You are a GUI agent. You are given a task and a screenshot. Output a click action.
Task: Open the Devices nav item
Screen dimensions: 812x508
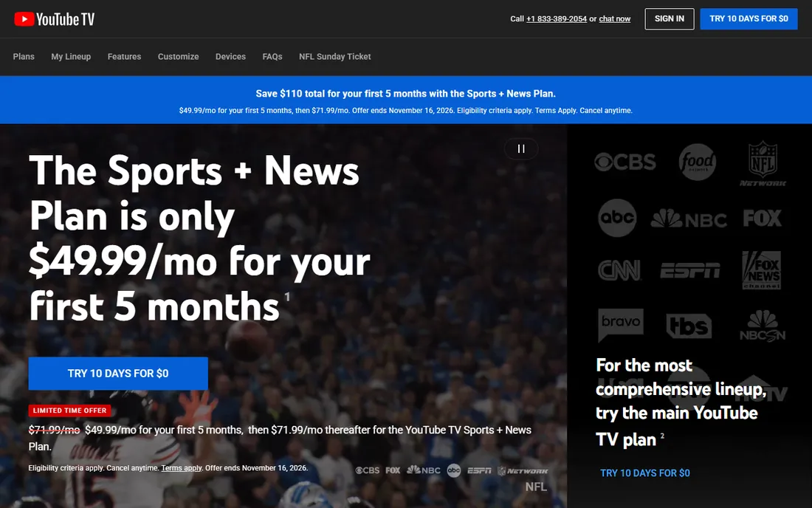[x=230, y=56]
